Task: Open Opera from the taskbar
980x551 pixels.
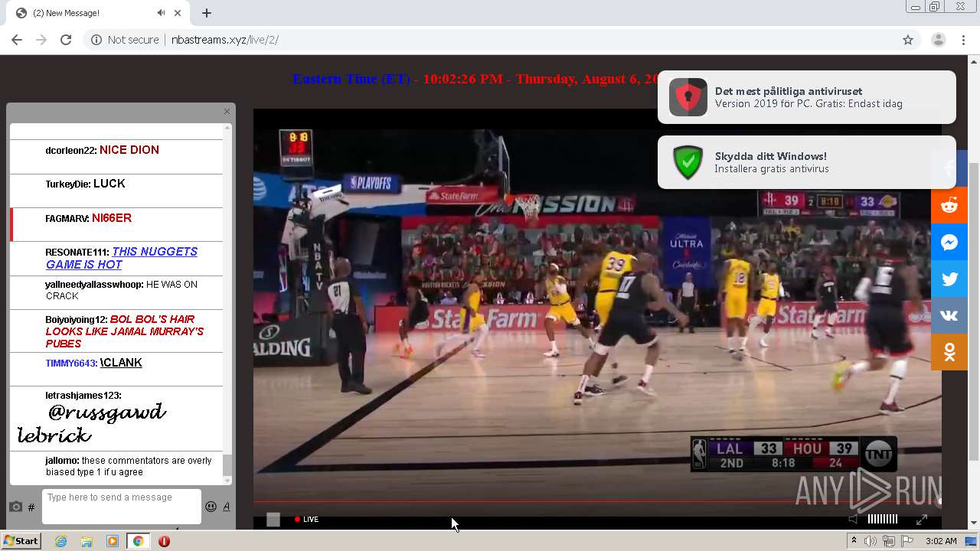Action: coord(164,541)
